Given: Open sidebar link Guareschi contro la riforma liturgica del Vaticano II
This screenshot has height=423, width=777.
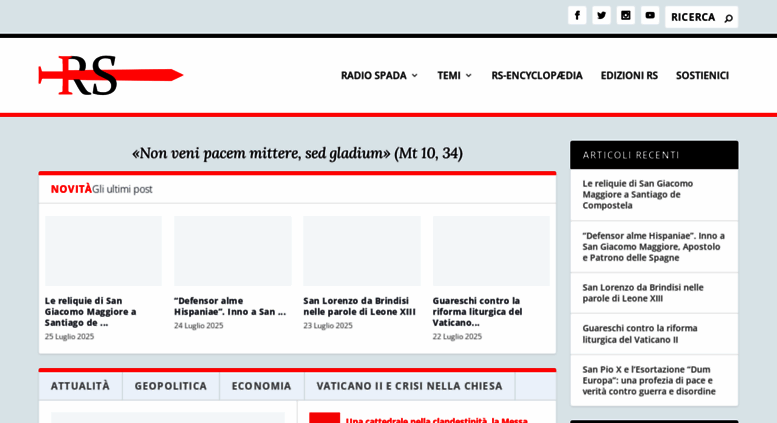Looking at the screenshot, I should (640, 334).
